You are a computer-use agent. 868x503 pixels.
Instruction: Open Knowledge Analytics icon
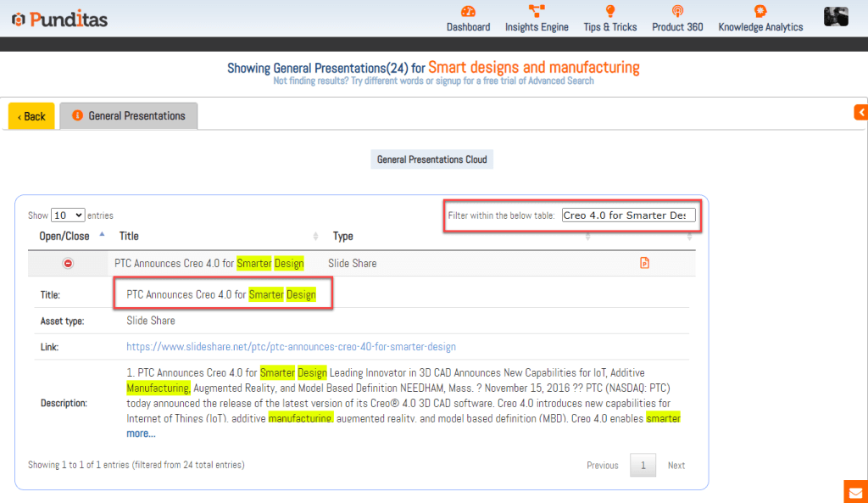tap(760, 12)
